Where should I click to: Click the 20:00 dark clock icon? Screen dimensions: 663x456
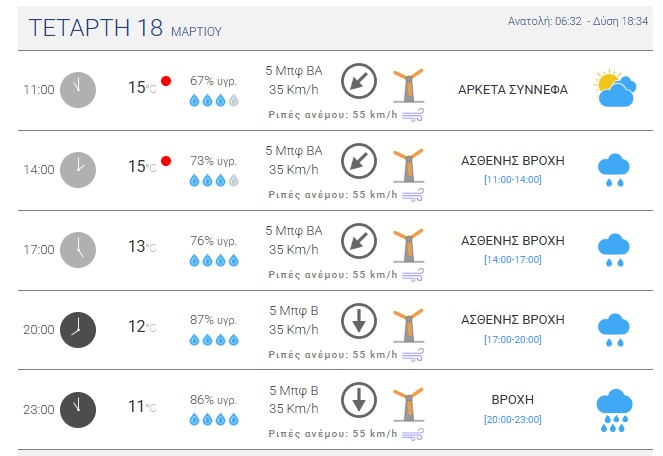pos(78,329)
